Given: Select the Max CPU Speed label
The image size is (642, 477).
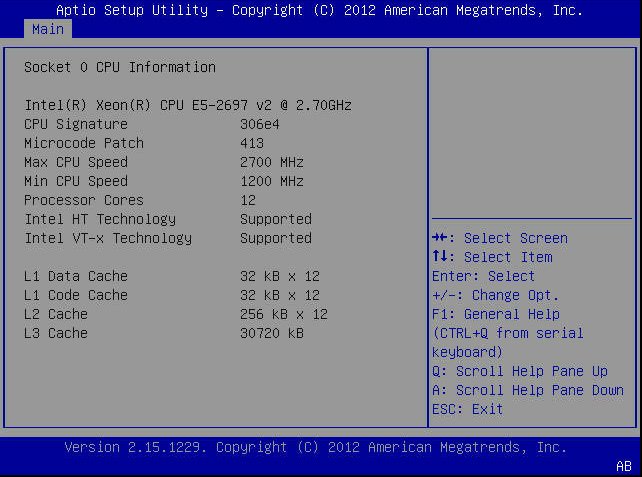Looking at the screenshot, I should [76, 162].
